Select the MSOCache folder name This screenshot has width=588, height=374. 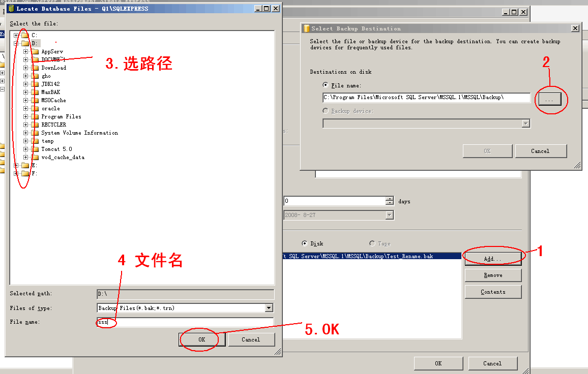pyautogui.click(x=53, y=101)
